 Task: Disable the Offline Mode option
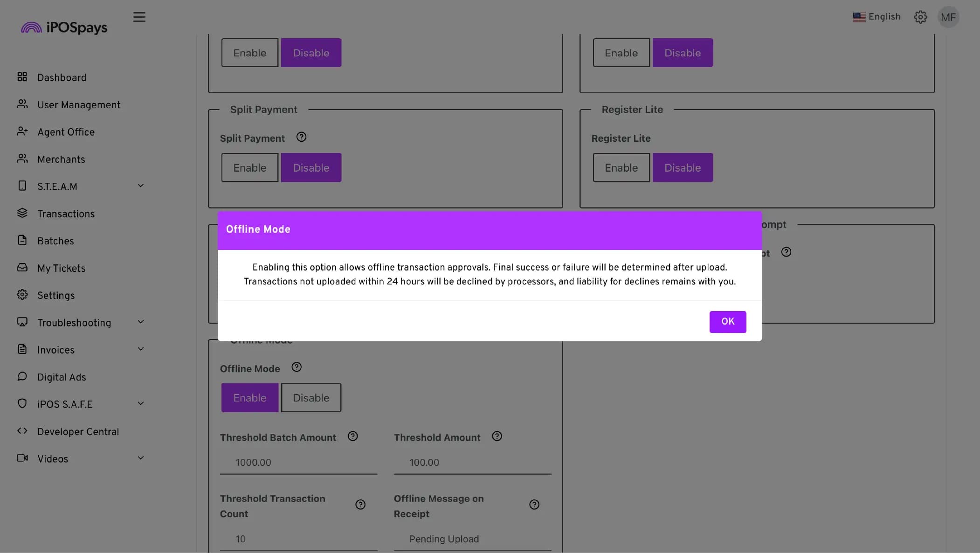coord(311,398)
